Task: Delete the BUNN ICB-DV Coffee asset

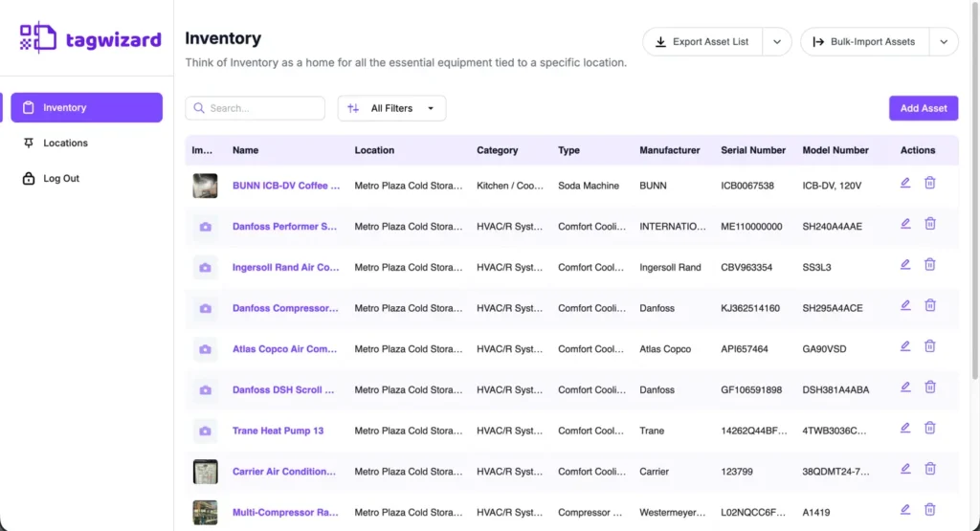Action: [930, 183]
